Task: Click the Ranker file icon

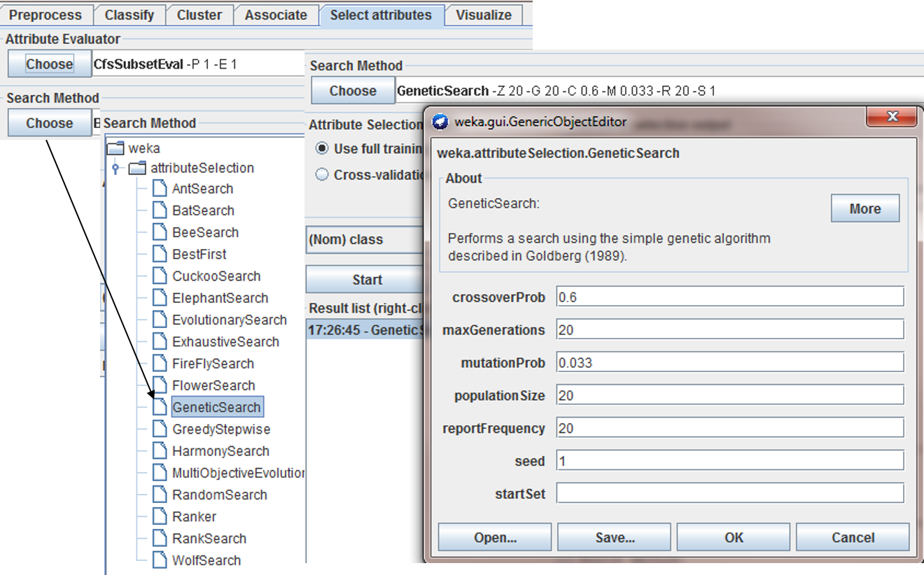Action: coord(160,517)
